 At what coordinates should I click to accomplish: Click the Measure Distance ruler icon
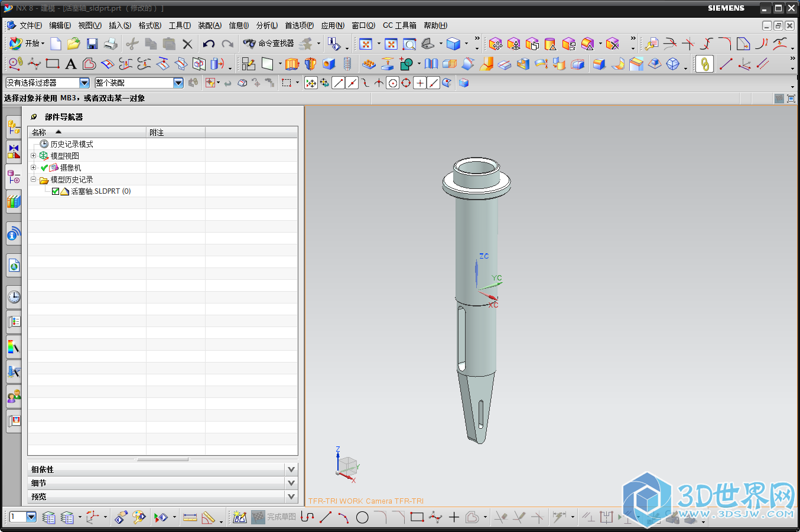[190, 518]
